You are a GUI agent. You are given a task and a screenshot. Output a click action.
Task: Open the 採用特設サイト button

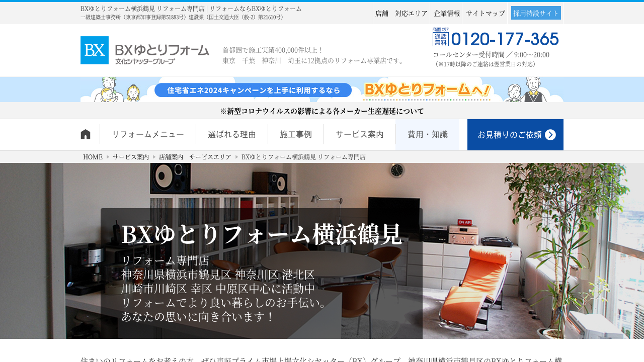pyautogui.click(x=536, y=13)
